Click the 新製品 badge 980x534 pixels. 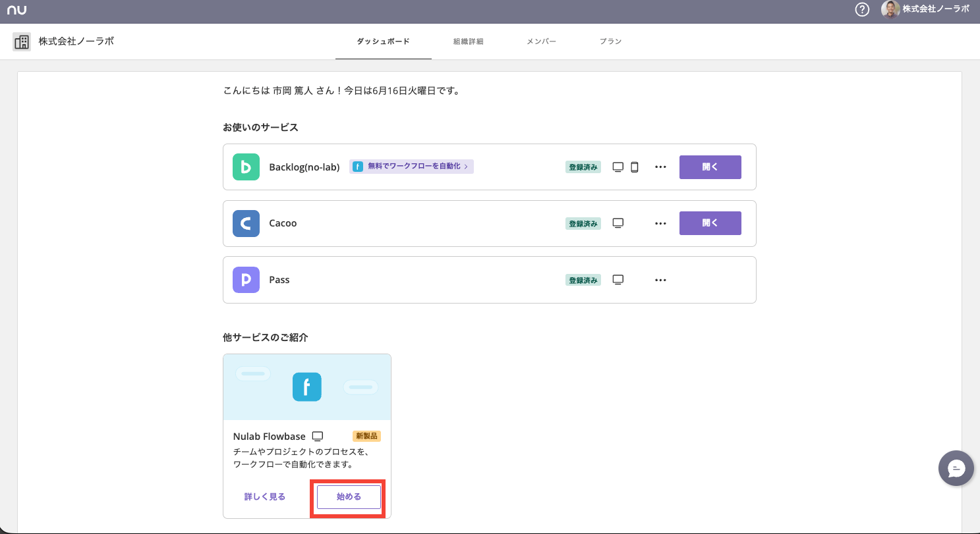click(x=366, y=436)
